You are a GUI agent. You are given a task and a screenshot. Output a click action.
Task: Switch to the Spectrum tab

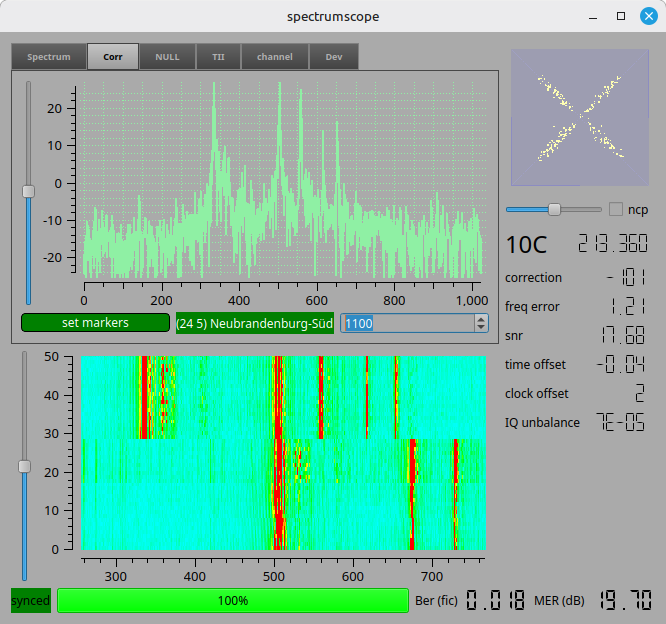pos(49,57)
